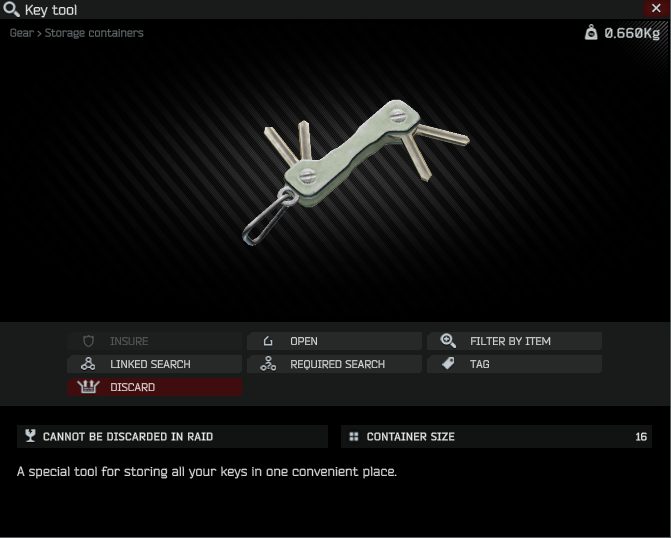
Task: Click the container size grid icon
Action: point(354,437)
